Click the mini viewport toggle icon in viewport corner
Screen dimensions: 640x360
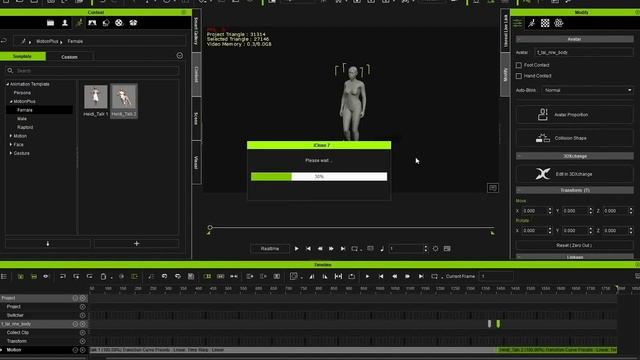click(493, 188)
